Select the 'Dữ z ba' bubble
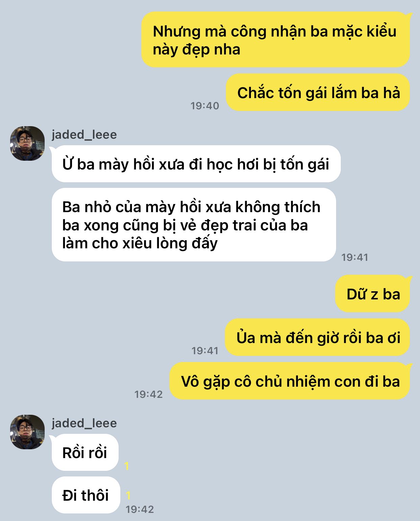Image resolution: width=420 pixels, height=521 pixels. (x=373, y=294)
